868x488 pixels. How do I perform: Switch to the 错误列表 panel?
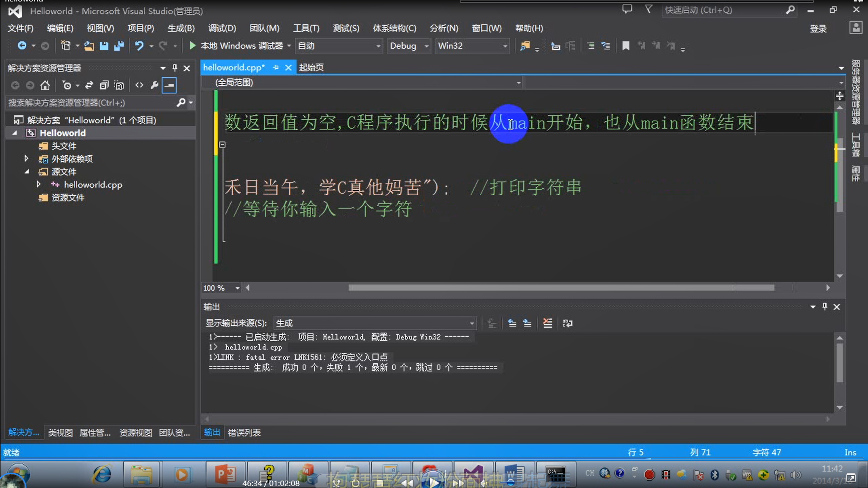click(x=244, y=432)
